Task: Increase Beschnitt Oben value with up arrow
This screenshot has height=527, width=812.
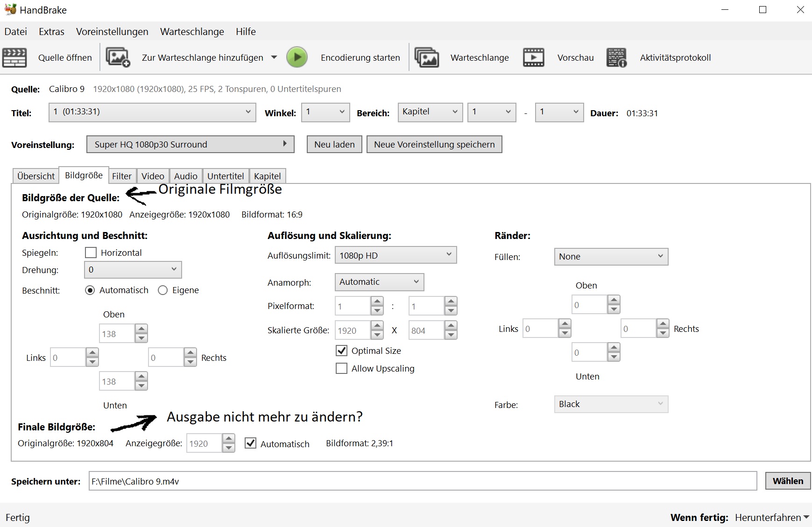Action: click(141, 329)
